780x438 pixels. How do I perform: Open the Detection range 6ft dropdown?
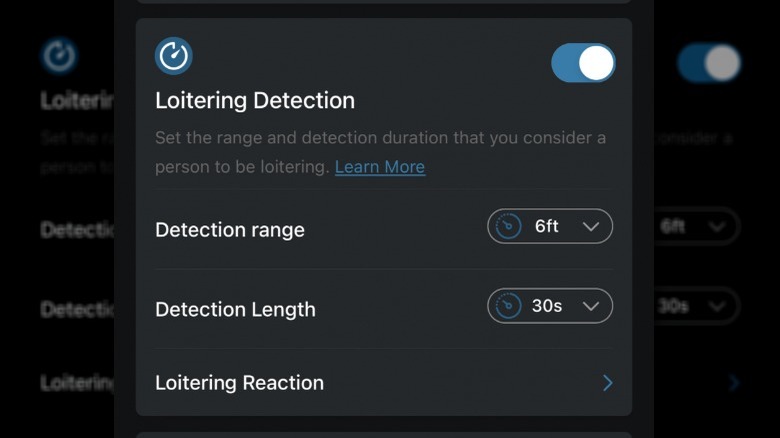[549, 227]
